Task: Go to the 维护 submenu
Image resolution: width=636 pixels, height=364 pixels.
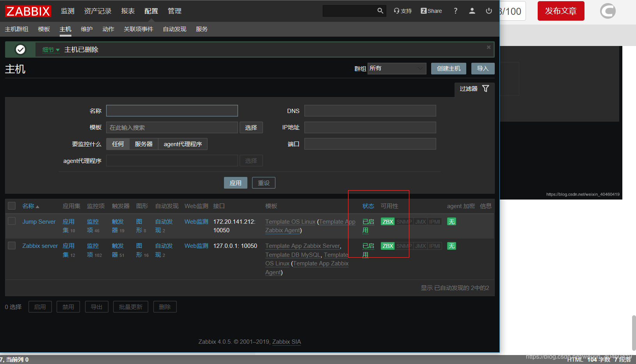Action: tap(87, 29)
